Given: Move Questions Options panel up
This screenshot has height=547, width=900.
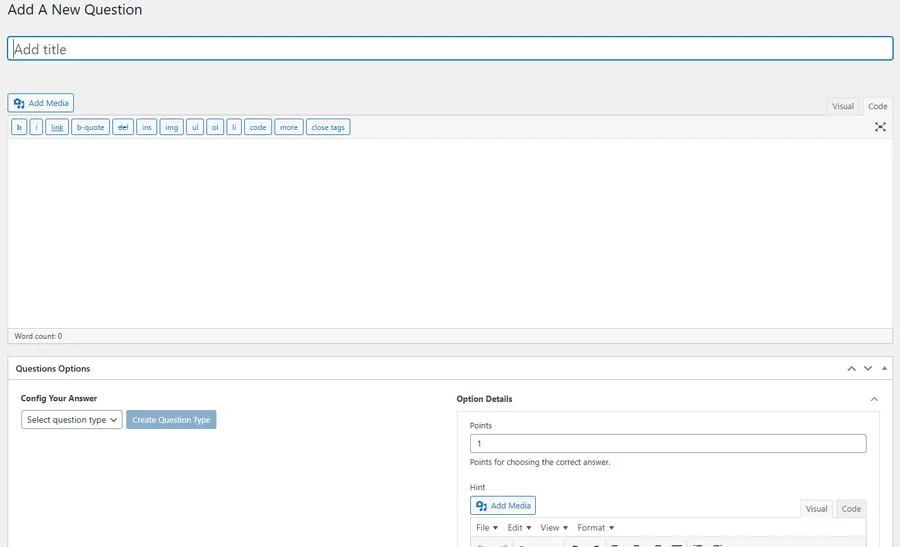Looking at the screenshot, I should coord(851,368).
